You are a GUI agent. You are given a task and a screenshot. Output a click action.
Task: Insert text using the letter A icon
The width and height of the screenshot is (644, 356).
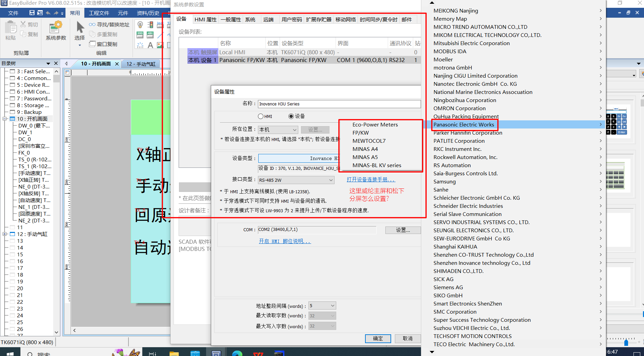click(150, 45)
